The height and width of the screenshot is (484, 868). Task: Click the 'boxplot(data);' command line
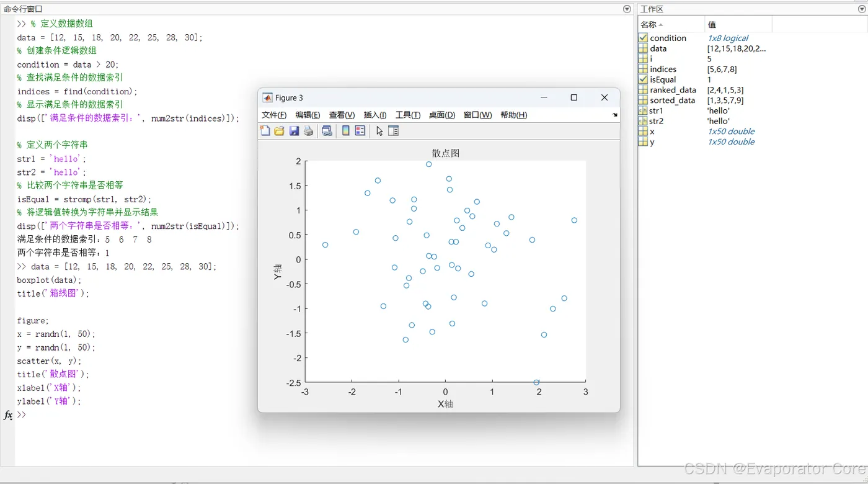click(50, 280)
